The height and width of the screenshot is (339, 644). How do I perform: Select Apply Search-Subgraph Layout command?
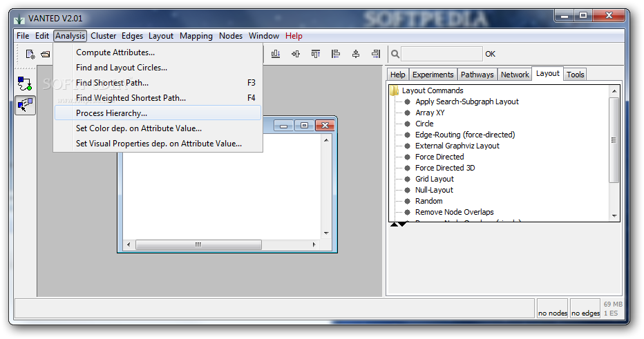pyautogui.click(x=467, y=101)
